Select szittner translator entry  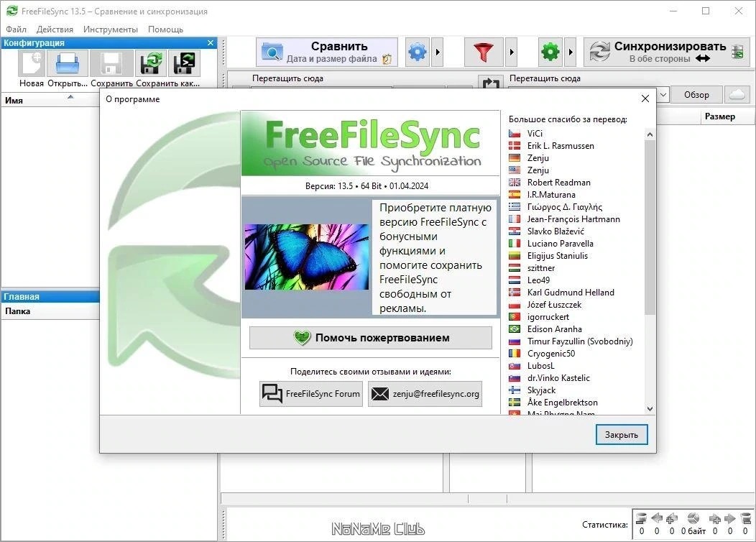coord(541,268)
